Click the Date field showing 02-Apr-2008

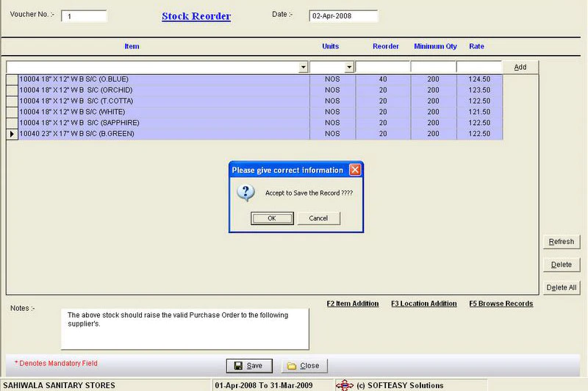pos(343,16)
